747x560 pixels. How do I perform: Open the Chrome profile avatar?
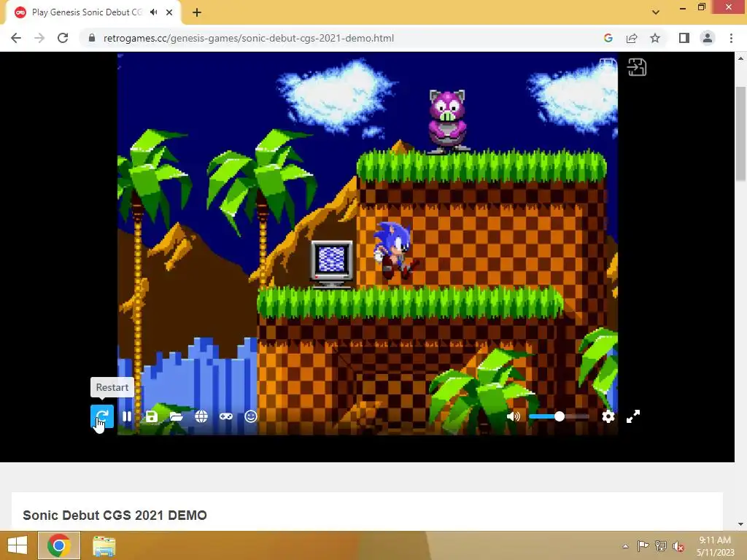[708, 38]
